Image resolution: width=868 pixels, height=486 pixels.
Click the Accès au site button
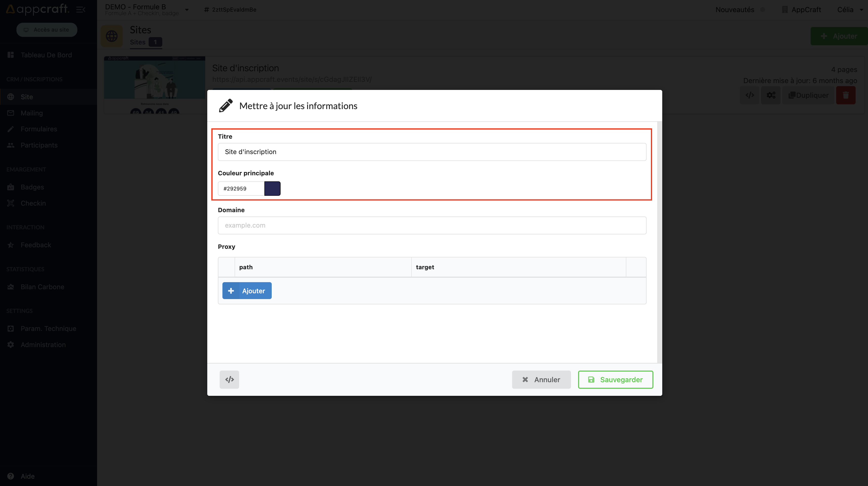click(x=47, y=30)
